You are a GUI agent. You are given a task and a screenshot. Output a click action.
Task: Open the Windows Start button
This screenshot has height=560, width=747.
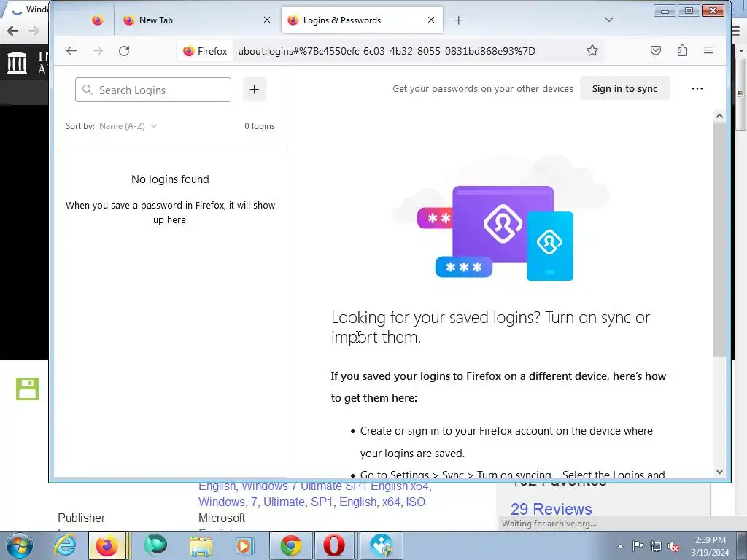coord(20,545)
